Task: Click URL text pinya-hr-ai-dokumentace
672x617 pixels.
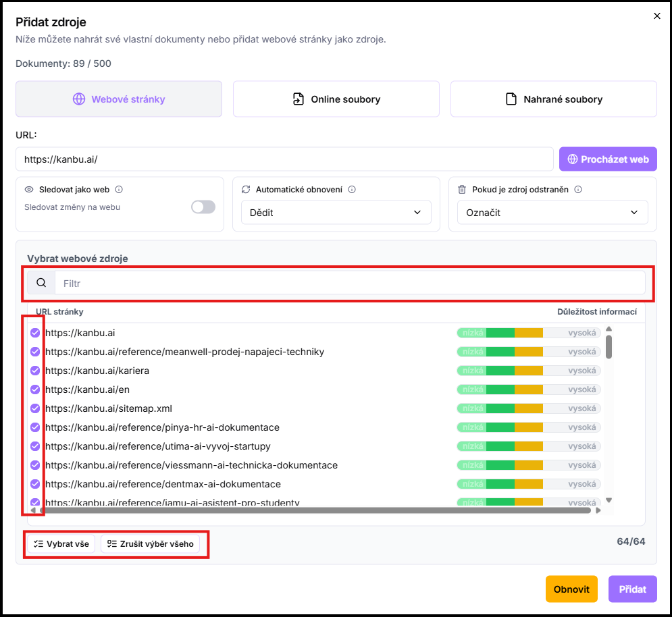Action: pyautogui.click(x=163, y=427)
